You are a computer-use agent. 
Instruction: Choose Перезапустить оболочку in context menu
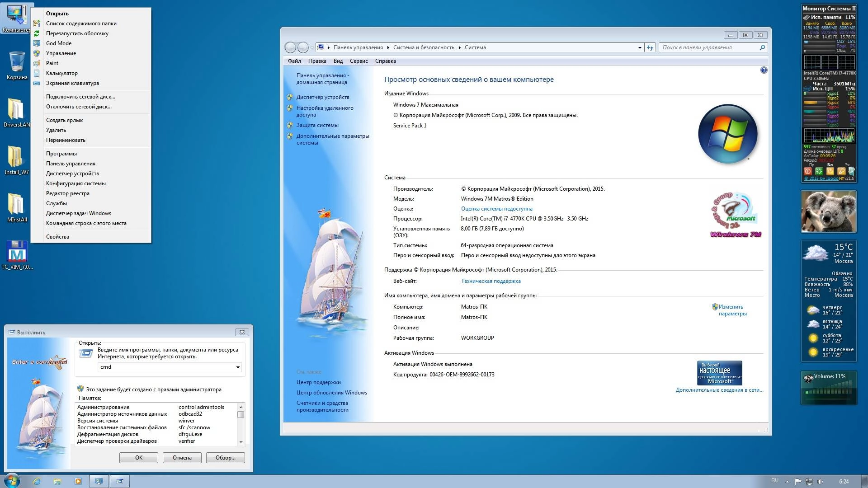point(91,33)
